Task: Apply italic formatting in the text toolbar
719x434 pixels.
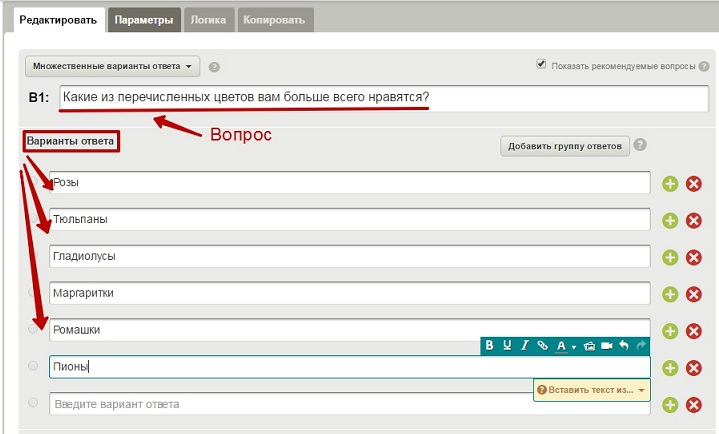Action: (524, 346)
